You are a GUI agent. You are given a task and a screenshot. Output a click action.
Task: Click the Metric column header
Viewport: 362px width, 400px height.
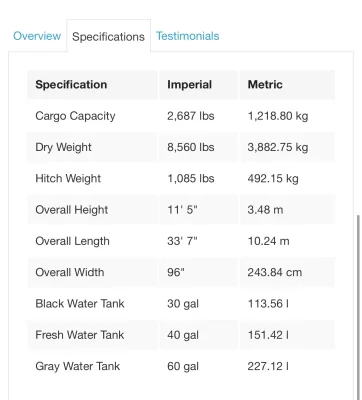(265, 85)
